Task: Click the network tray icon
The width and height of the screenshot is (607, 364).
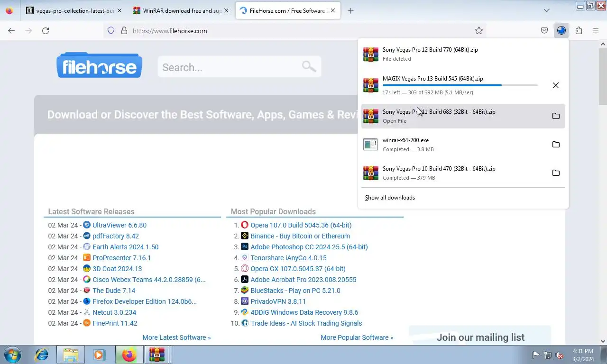Action: coord(548,355)
